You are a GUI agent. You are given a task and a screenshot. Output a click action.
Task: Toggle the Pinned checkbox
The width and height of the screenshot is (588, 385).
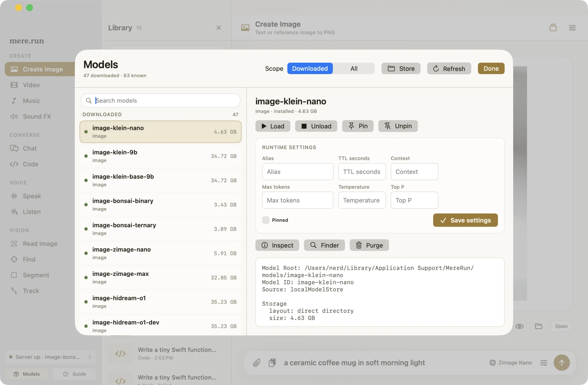[266, 220]
